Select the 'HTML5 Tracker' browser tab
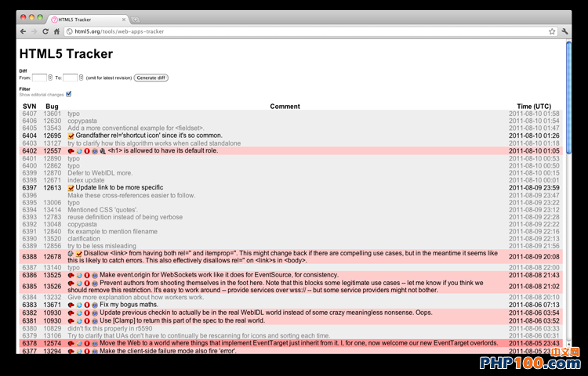 tap(88, 20)
